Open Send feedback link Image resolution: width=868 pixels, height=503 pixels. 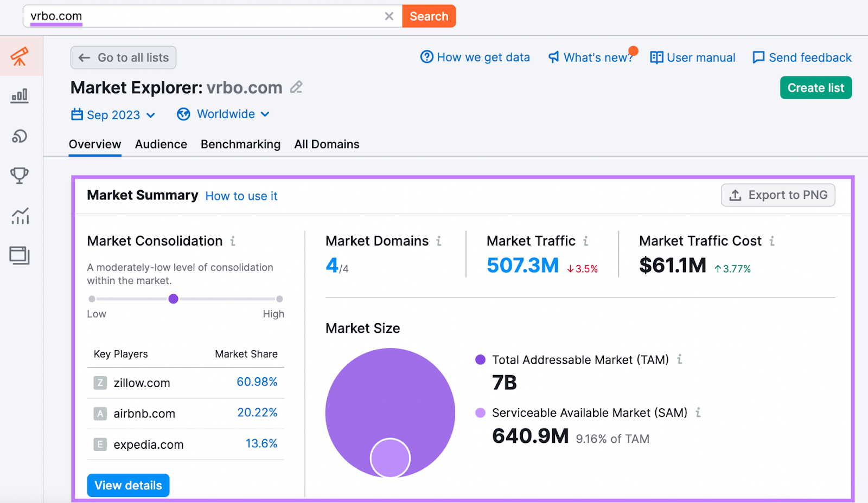point(802,57)
